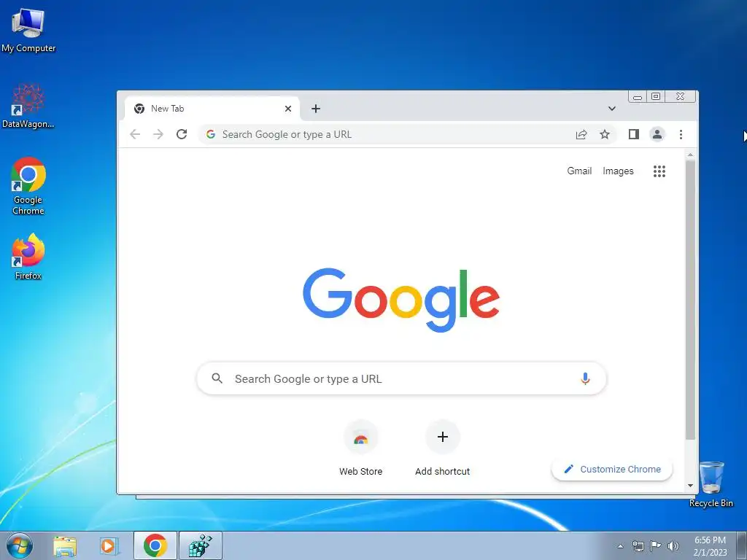Open Windows Explorer from taskbar
Viewport: 747px width, 560px height.
pos(65,545)
